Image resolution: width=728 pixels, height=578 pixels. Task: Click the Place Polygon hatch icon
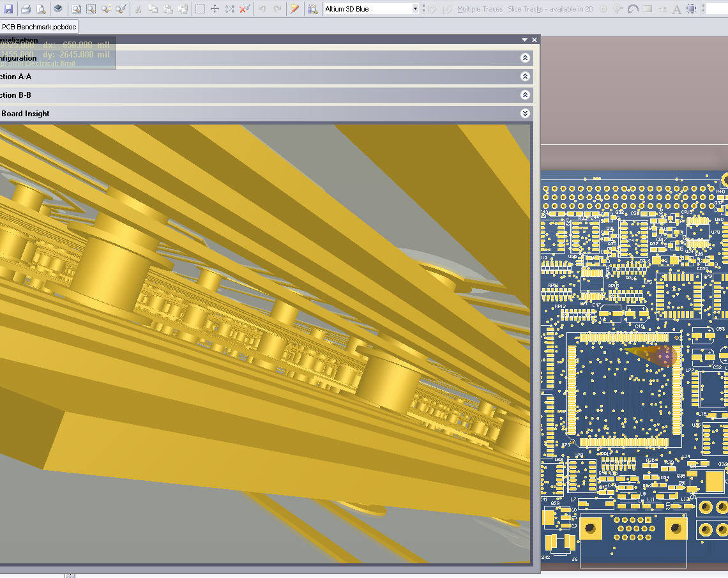coord(662,8)
